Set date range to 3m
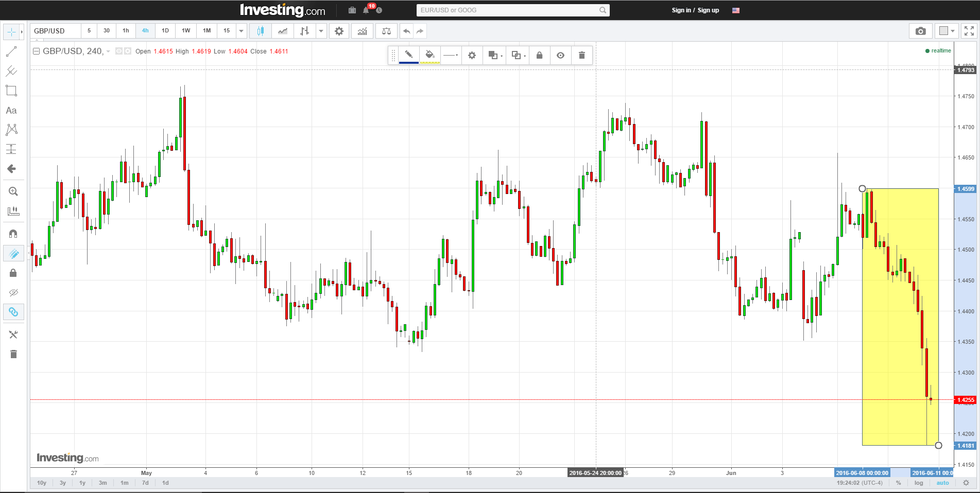The width and height of the screenshot is (980, 493). pyautogui.click(x=103, y=483)
